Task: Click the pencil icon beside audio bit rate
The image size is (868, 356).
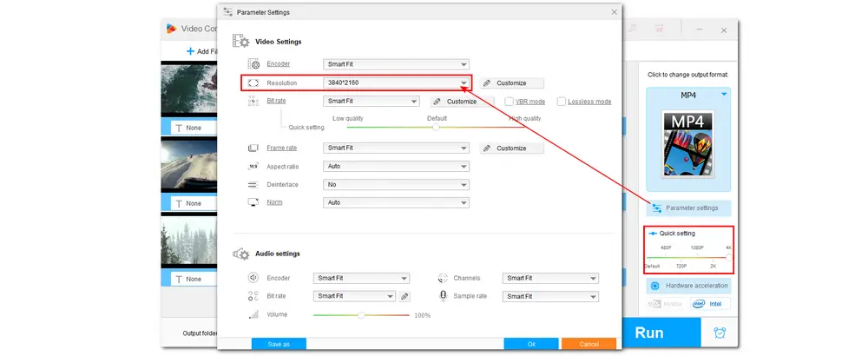Action: click(404, 296)
